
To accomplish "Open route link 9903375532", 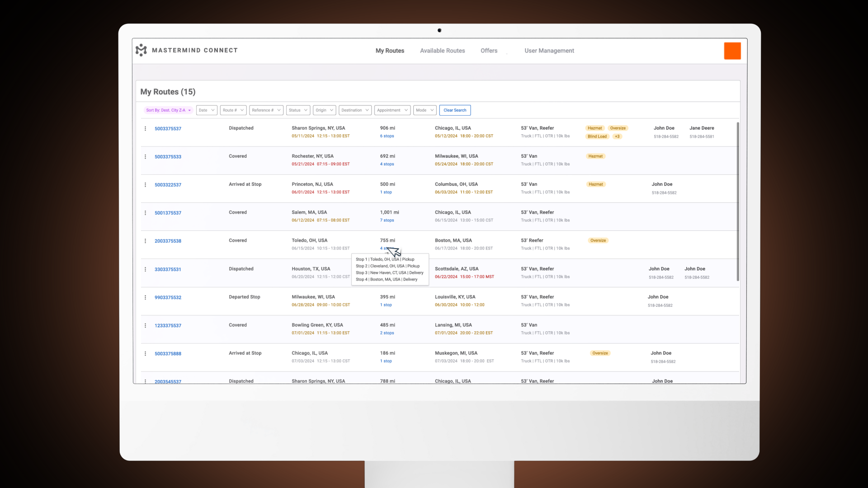I will 168,297.
